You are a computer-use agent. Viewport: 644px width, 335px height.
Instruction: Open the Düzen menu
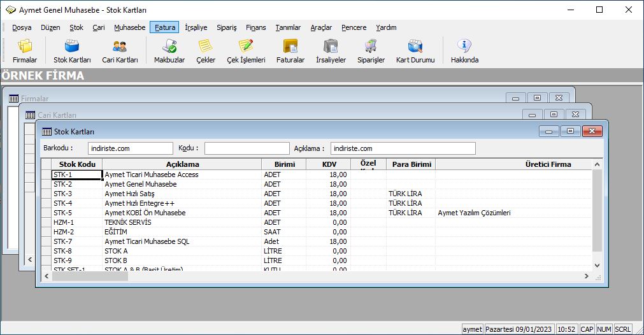click(50, 27)
